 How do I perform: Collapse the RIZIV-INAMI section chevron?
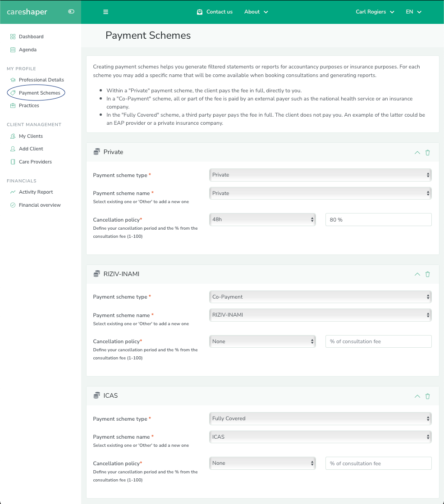tap(417, 274)
